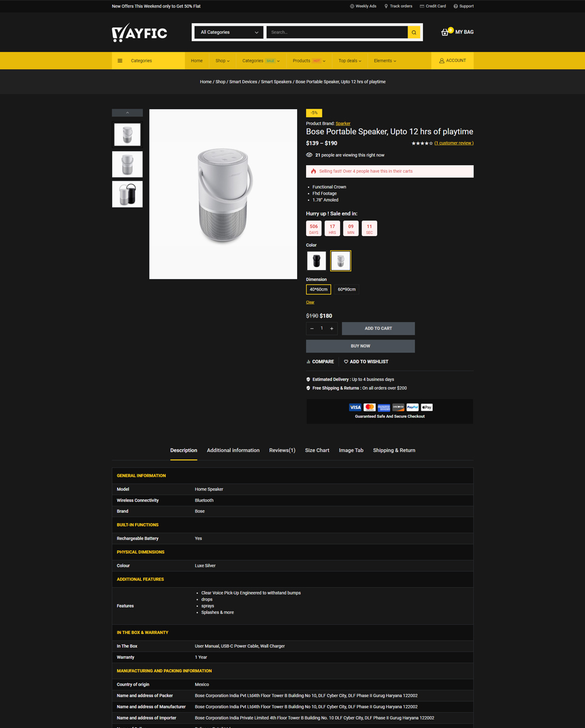585x728 pixels.
Task: Open the shopping bag cart icon
Action: pos(446,32)
